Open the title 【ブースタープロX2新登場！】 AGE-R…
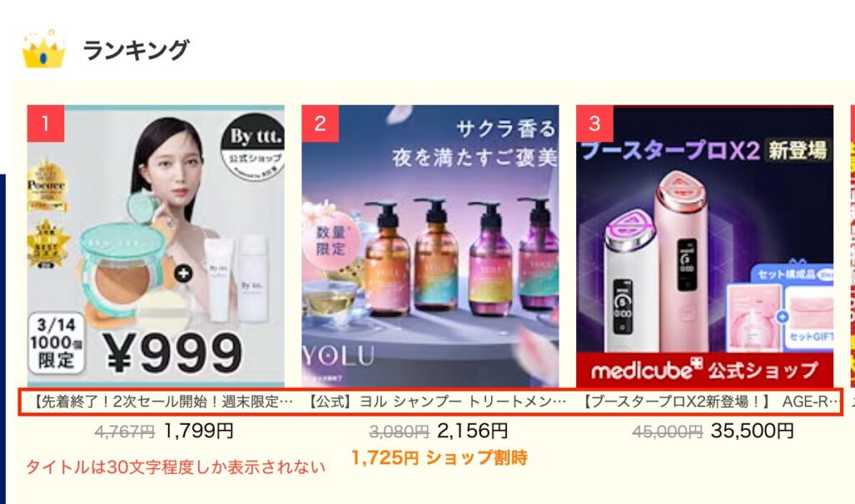855x504 pixels. [x=708, y=402]
